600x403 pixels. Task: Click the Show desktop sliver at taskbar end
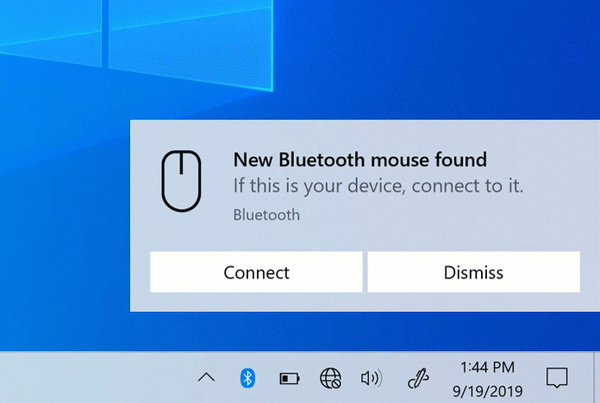click(597, 377)
